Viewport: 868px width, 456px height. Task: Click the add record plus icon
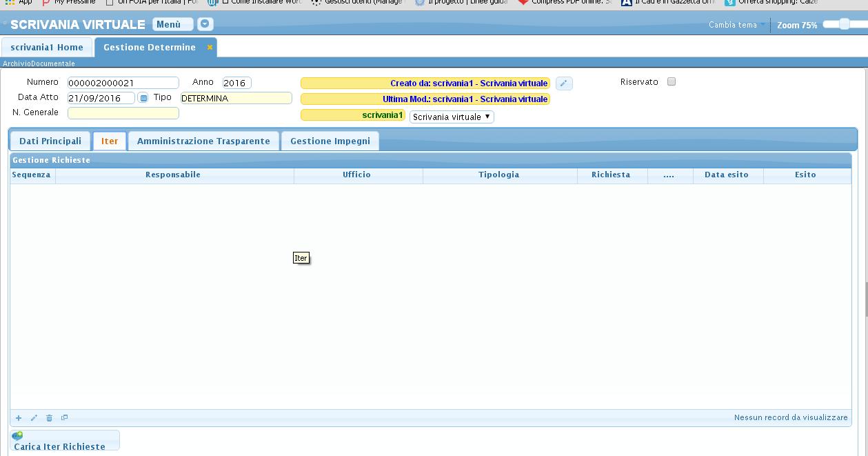pos(19,418)
